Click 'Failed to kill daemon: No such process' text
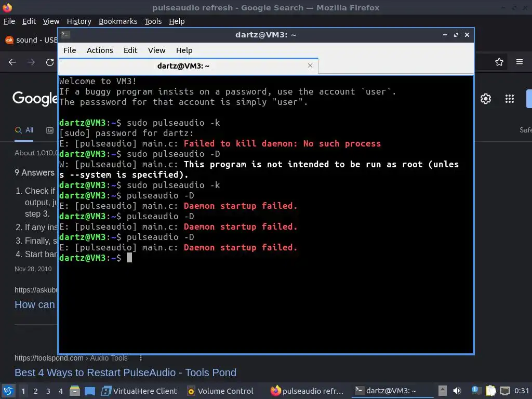This screenshot has width=532, height=399. click(282, 143)
